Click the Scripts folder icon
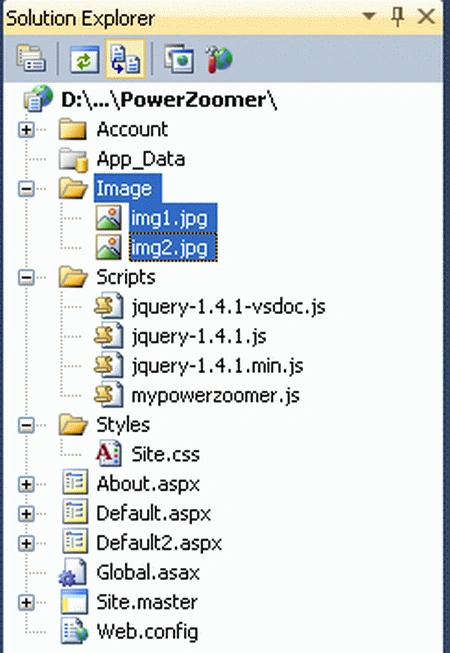Viewport: 450px width, 653px height. 73,277
